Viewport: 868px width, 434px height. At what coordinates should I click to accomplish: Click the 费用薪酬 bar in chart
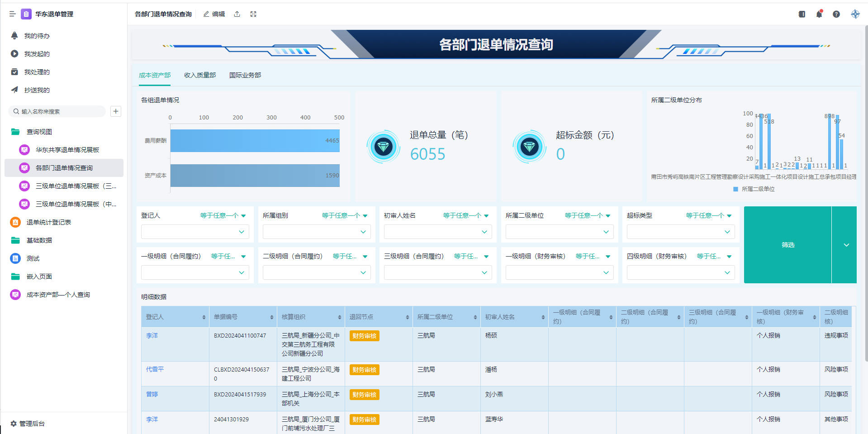pos(255,141)
